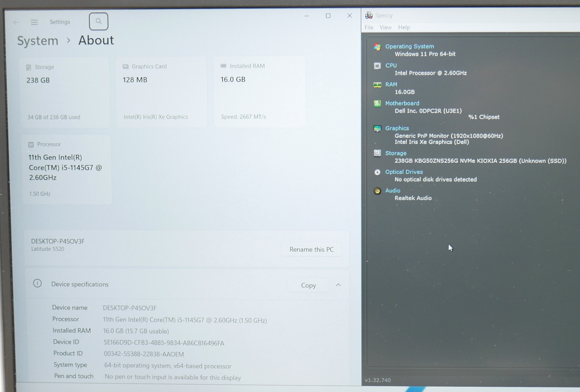
Task: Open the Storage link in Speccy
Action: [396, 153]
